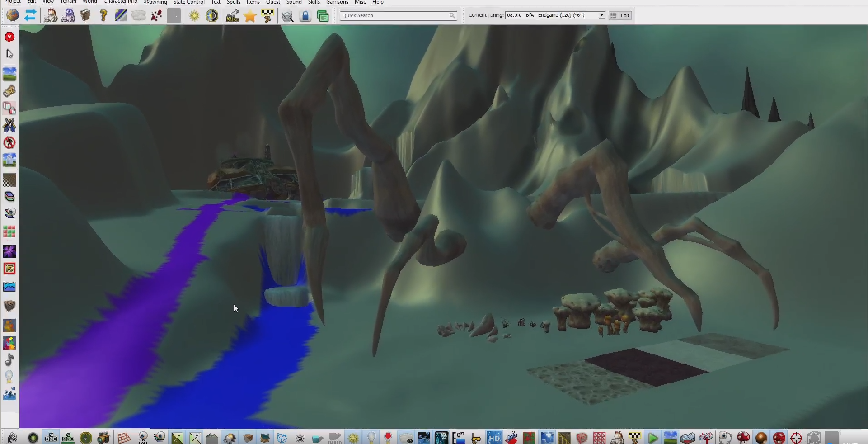
Task: Click the blue wireframe icon in bottom toolbar
Action: coord(282,438)
